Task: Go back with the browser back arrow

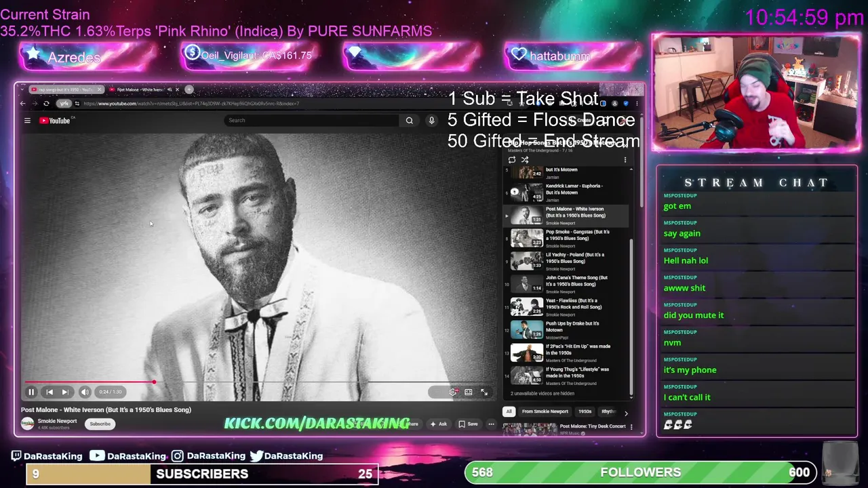Action: click(22, 104)
